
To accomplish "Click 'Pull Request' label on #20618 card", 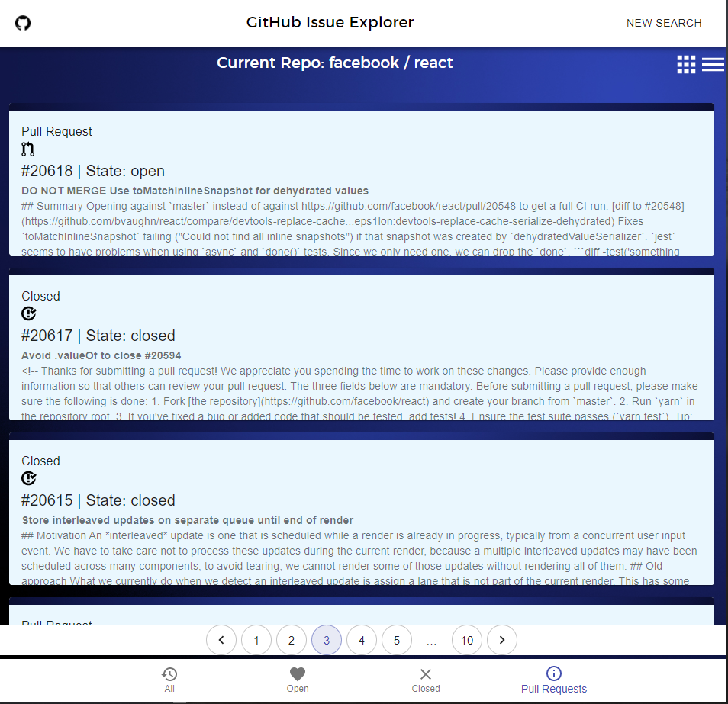I will tap(56, 131).
